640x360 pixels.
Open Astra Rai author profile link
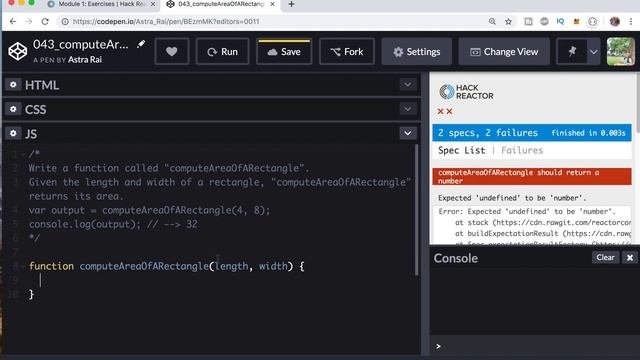pos(85,60)
